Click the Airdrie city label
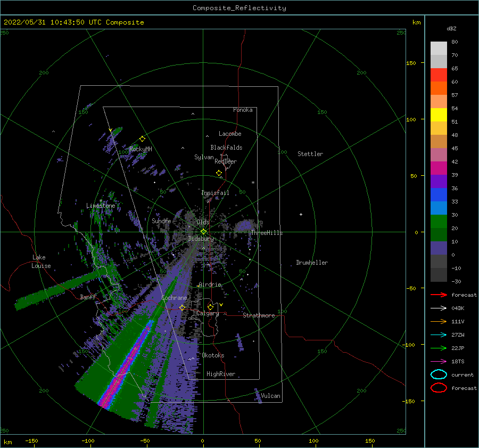Viewport: 479px width, 448px height. [x=210, y=284]
